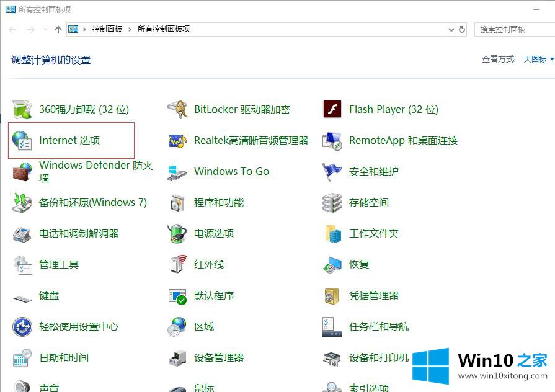This screenshot has width=555, height=392.
Task: Expand the address bar history dropdown
Action: click(x=451, y=29)
